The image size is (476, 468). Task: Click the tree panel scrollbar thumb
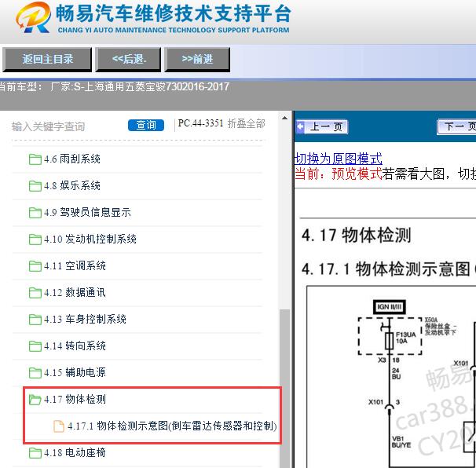284,389
